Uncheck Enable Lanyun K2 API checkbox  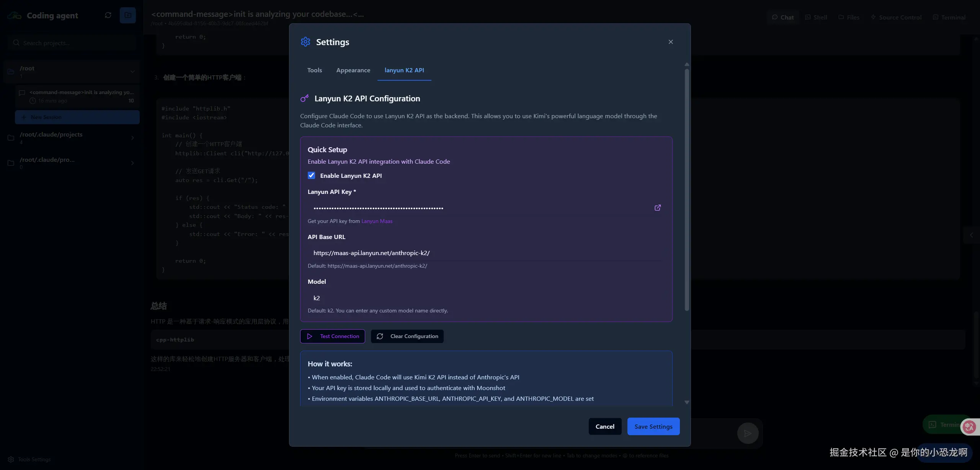point(312,176)
